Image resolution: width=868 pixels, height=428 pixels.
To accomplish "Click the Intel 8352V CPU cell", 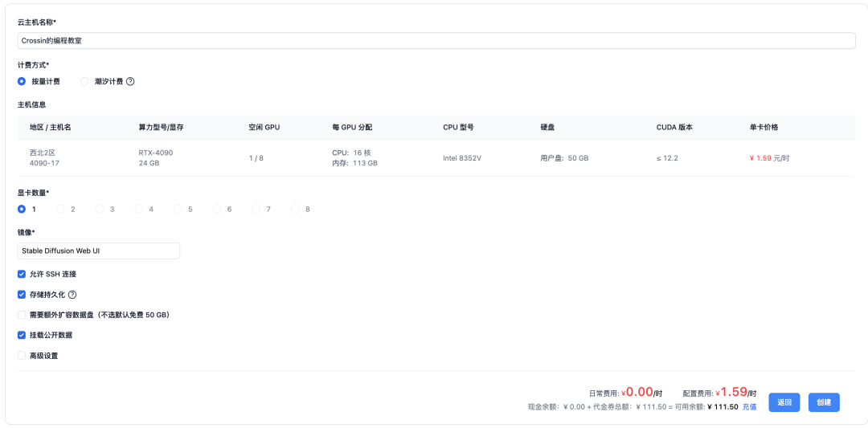I will coord(462,158).
